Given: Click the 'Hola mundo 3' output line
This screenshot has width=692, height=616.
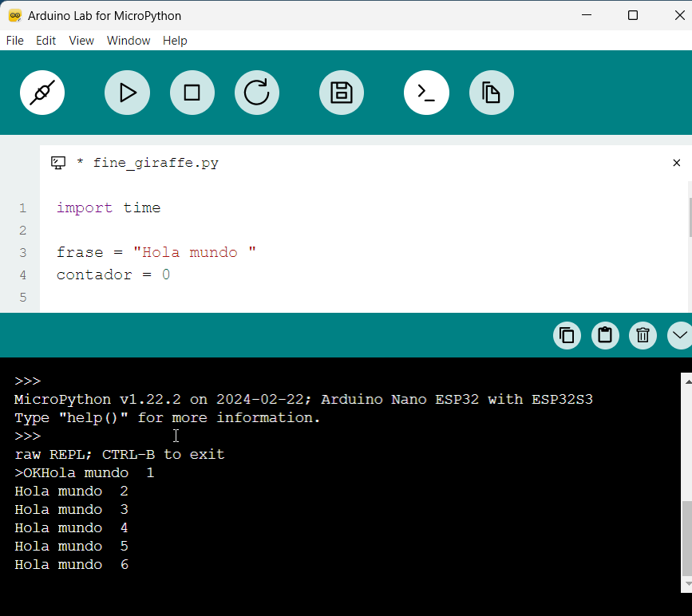Looking at the screenshot, I should point(72,510).
